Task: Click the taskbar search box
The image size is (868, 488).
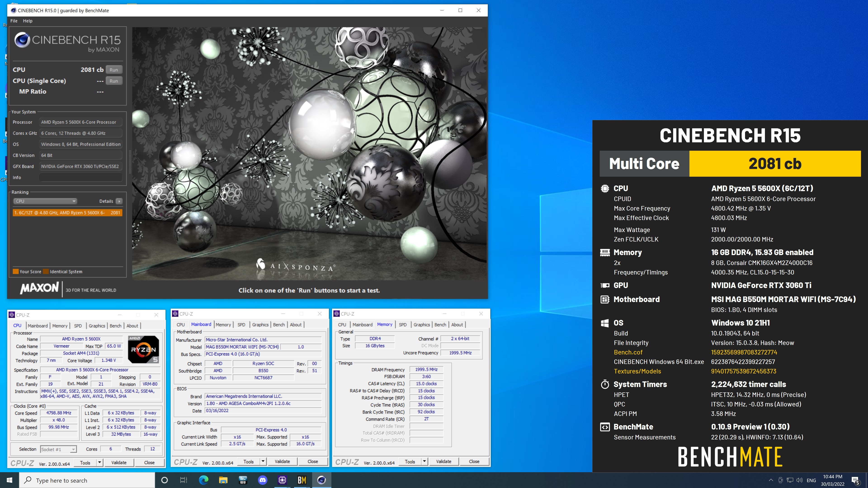Action: [x=87, y=480]
